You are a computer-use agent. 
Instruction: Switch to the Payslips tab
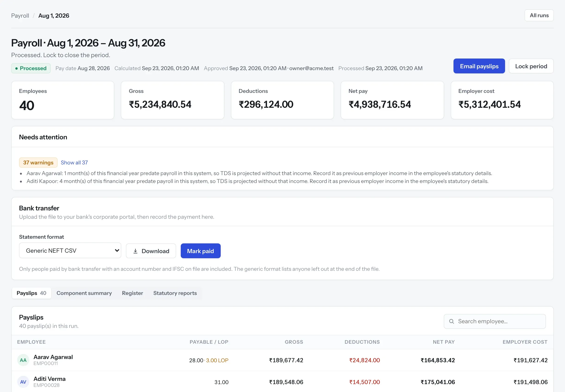(x=31, y=293)
